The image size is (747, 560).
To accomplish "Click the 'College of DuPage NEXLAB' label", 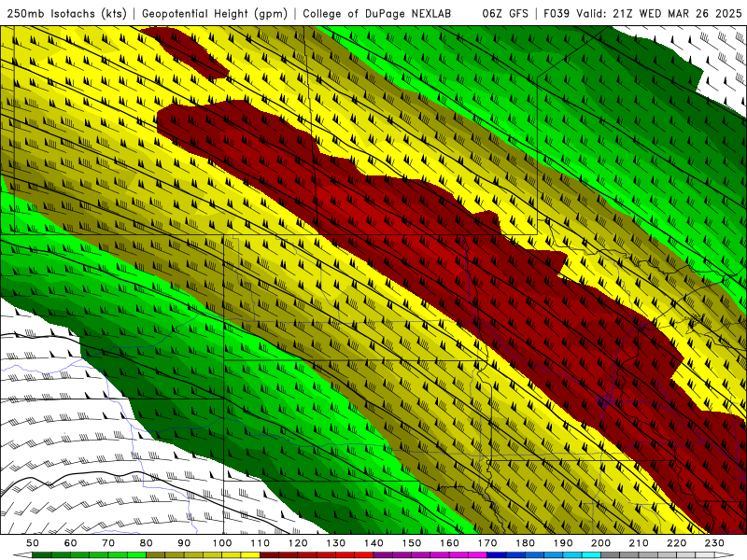I will 377,13.
